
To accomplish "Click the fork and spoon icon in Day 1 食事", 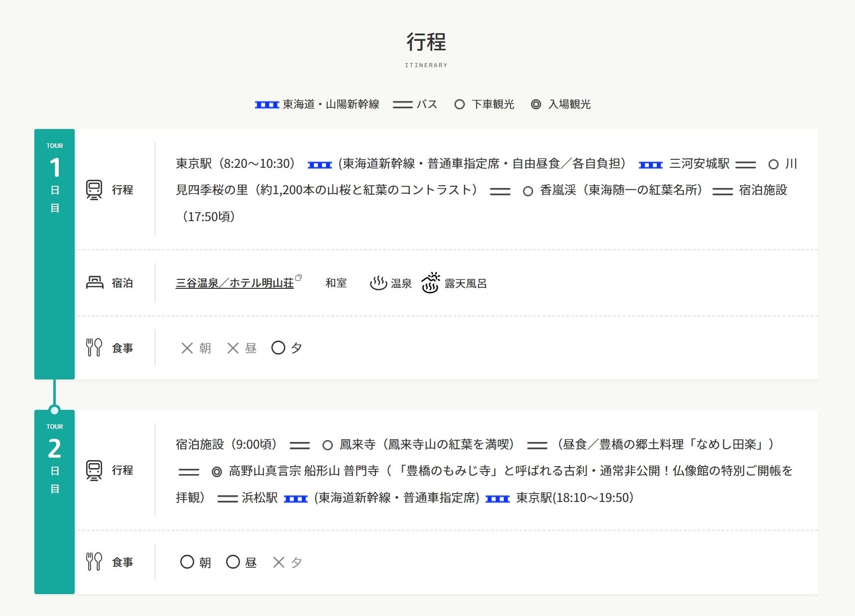I will point(94,348).
